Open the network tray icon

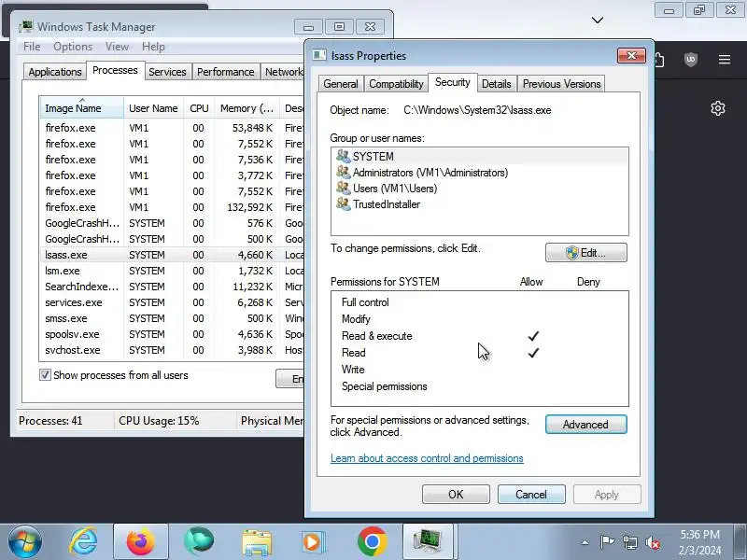point(629,542)
